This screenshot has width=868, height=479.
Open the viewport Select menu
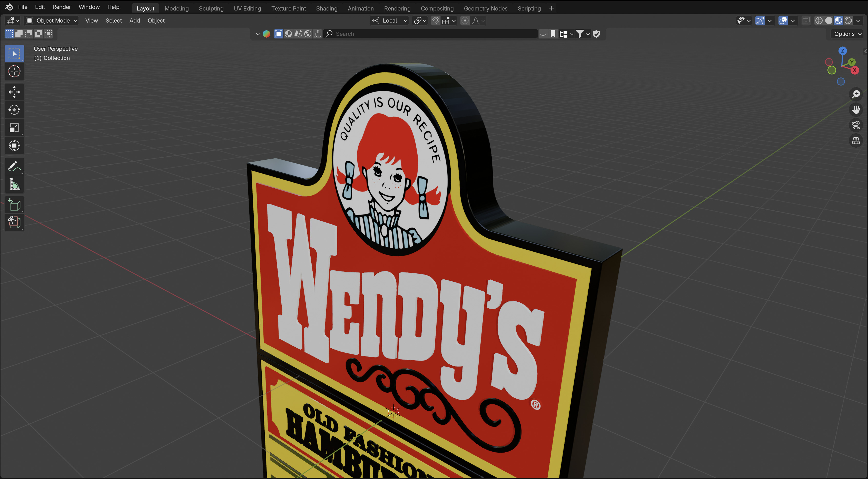click(114, 21)
